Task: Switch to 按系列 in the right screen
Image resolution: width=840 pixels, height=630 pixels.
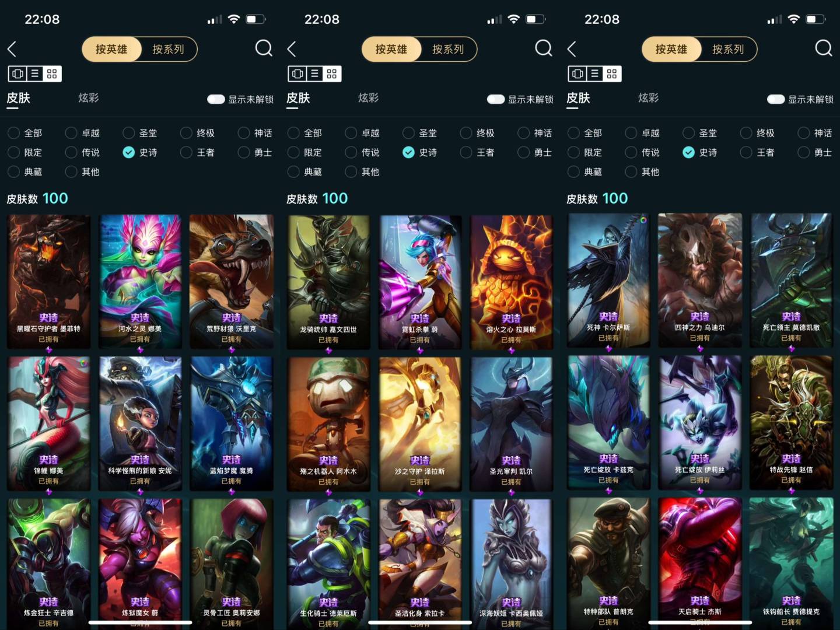Action: 728,49
